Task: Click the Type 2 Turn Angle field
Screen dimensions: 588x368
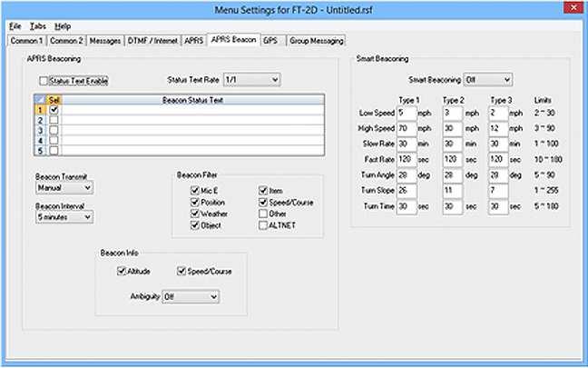Action: tap(453, 175)
